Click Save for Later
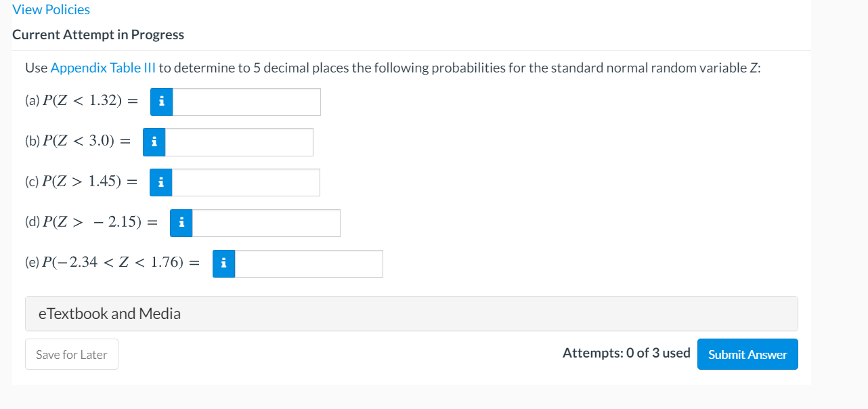 [71, 353]
